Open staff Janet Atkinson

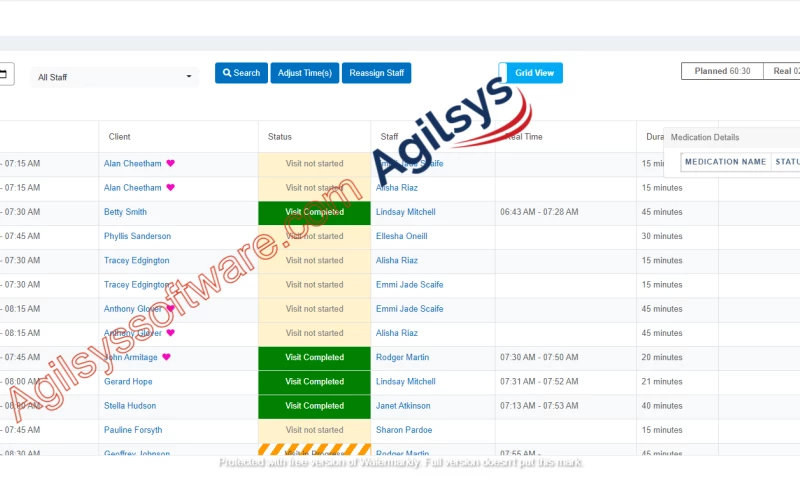(x=403, y=406)
